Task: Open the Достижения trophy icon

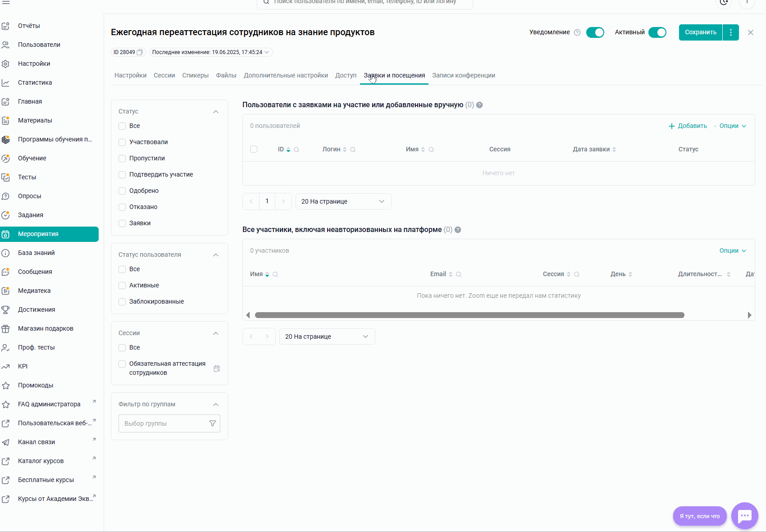Action: pyautogui.click(x=5, y=309)
